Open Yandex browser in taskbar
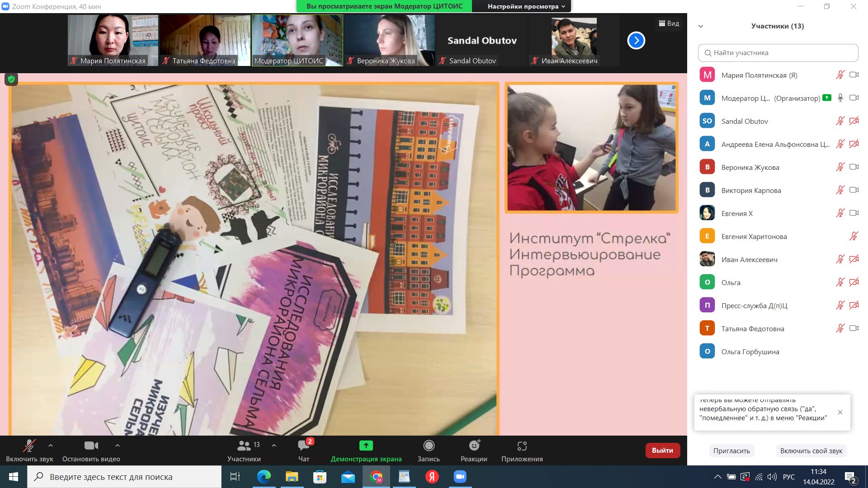The height and width of the screenshot is (488, 868). (x=432, y=477)
